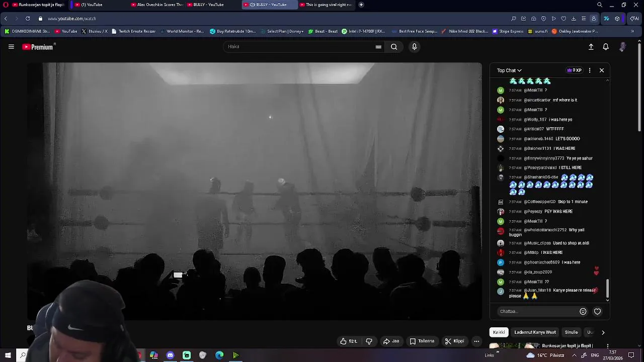Open the find-in-page zoom icon in address bar
644x362 pixels.
[x=514, y=19]
